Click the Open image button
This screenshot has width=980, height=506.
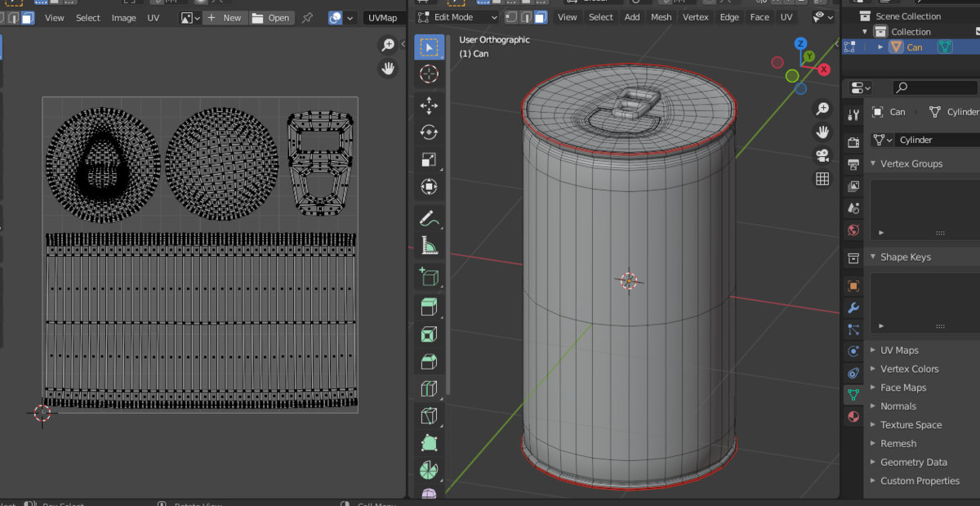tap(271, 17)
